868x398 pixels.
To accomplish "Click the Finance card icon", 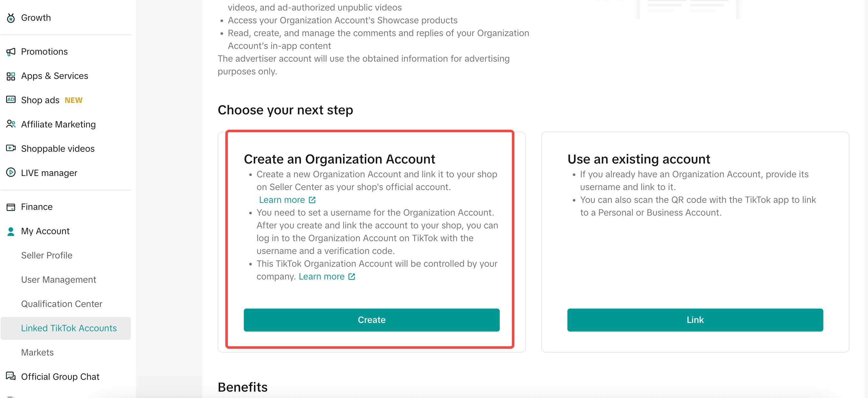I will [11, 207].
